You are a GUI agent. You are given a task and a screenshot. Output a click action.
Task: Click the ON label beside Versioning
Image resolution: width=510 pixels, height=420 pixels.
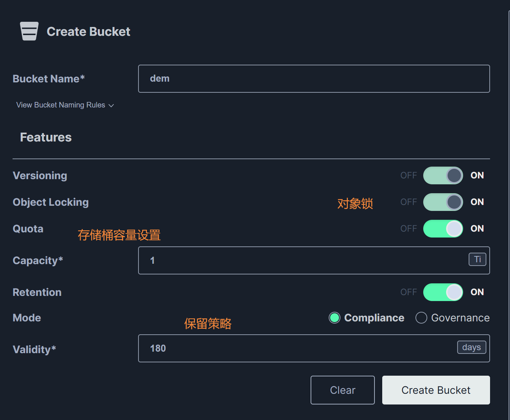(477, 175)
